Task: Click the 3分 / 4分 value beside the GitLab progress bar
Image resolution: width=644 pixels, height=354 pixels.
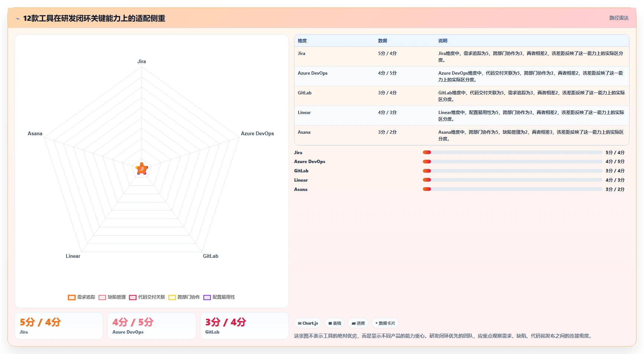Action: 615,171
